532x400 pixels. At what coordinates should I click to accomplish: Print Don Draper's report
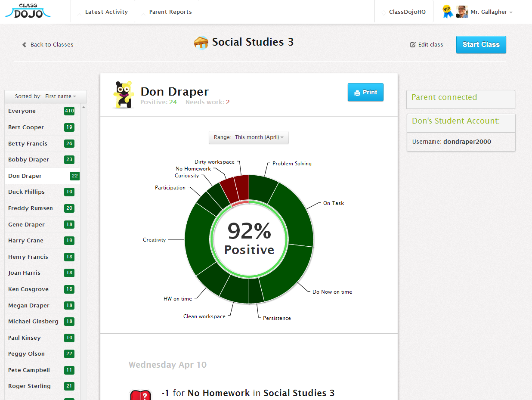click(365, 93)
